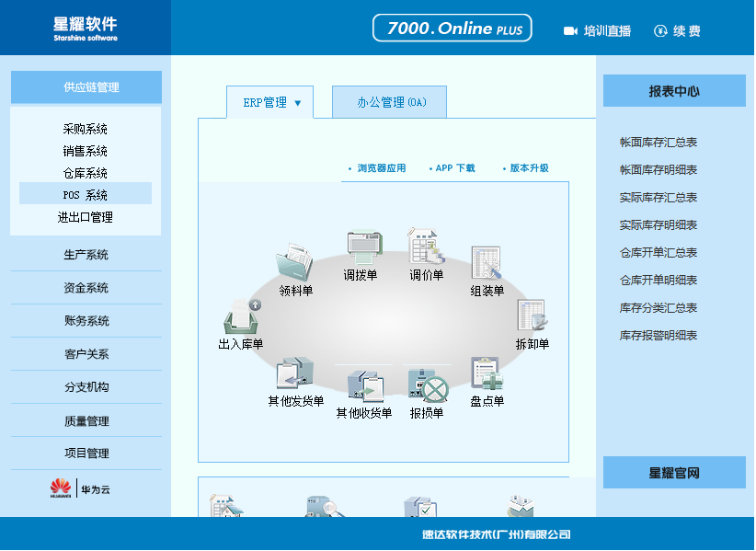Click the 报表中心 button
Viewport: 756px width, 551px height.
pos(674,91)
